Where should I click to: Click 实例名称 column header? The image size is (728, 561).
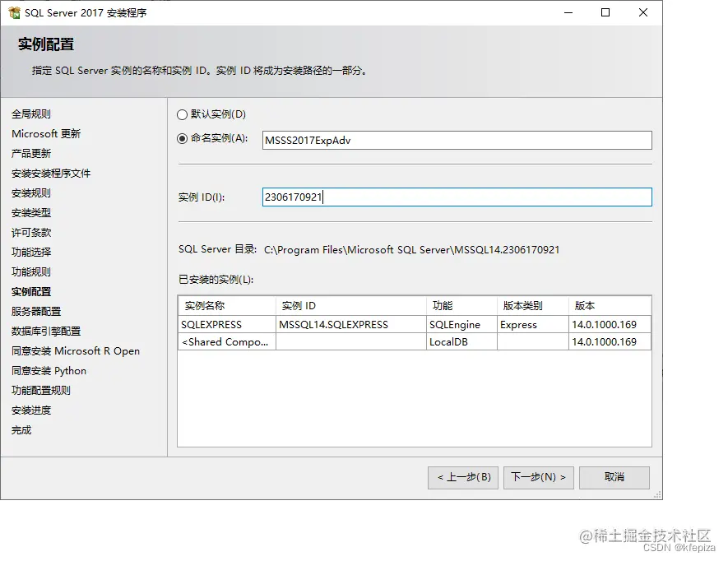click(227, 305)
